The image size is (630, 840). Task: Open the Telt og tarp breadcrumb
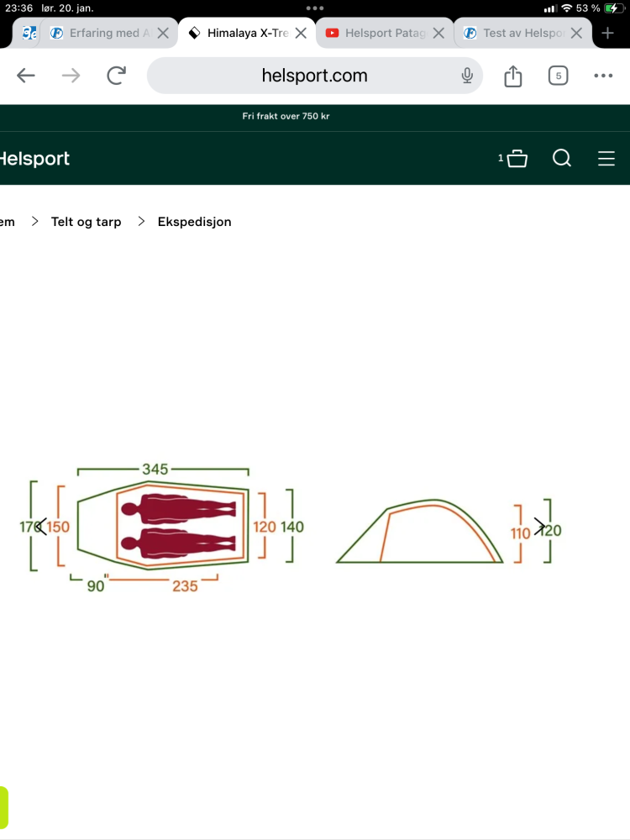click(86, 222)
